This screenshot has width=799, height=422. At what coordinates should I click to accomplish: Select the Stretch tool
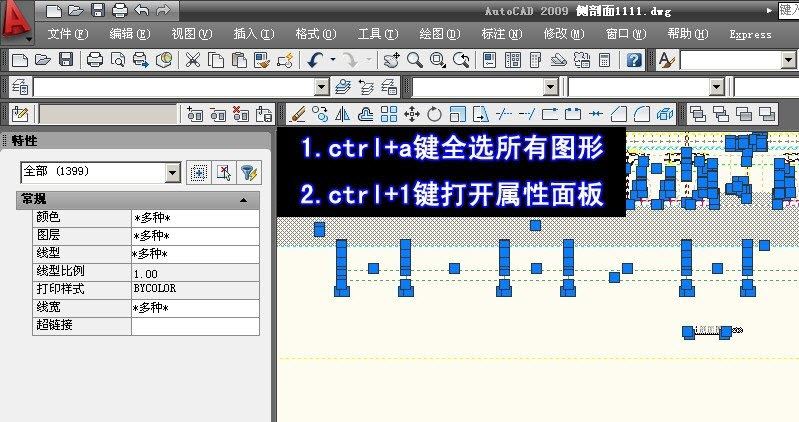point(481,114)
